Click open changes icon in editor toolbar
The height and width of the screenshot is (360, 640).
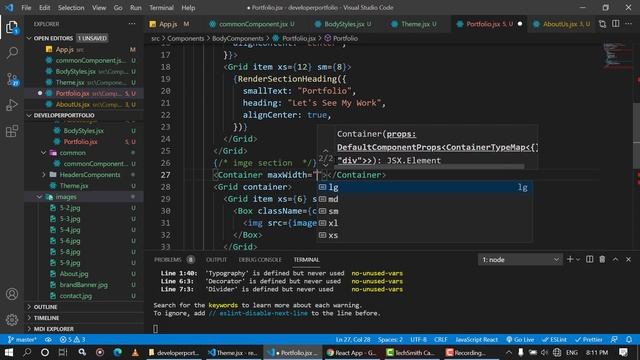point(602,24)
